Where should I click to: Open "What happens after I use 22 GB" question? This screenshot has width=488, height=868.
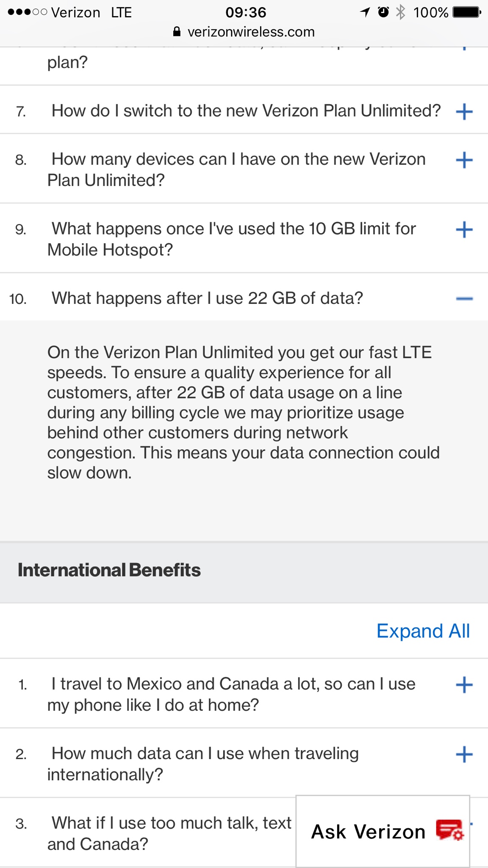point(207,298)
